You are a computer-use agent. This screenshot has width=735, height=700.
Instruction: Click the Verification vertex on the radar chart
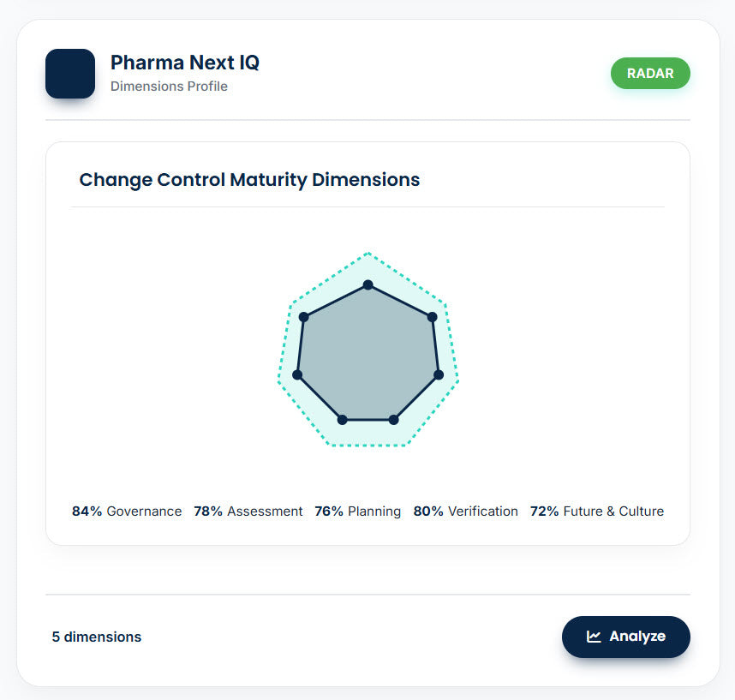point(393,420)
